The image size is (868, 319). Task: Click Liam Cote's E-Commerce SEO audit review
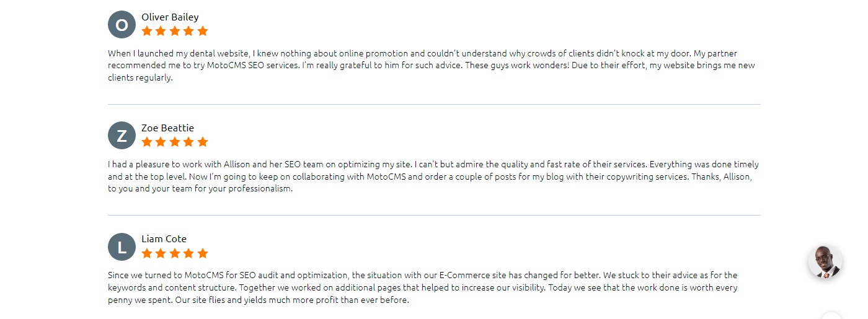click(423, 287)
